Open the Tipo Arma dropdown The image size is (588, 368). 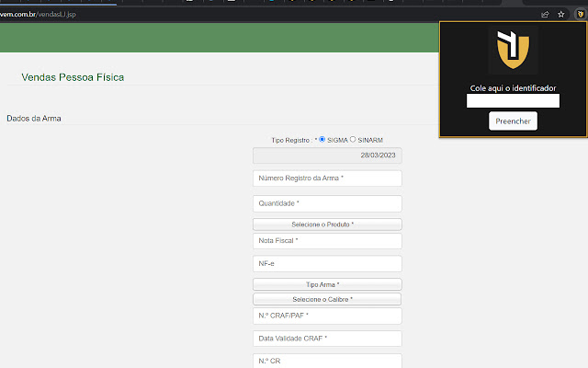tap(327, 284)
